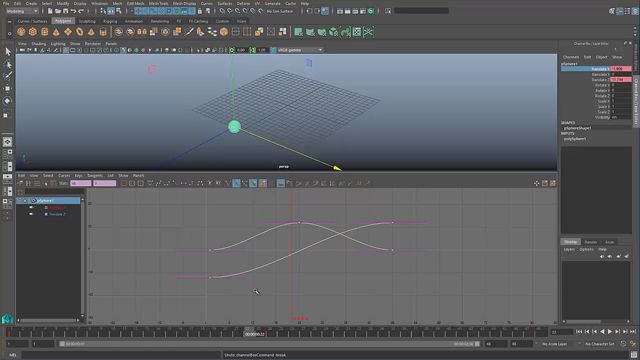The width and height of the screenshot is (640, 360).
Task: Activate the Paint selection tool
Action: pos(7,76)
